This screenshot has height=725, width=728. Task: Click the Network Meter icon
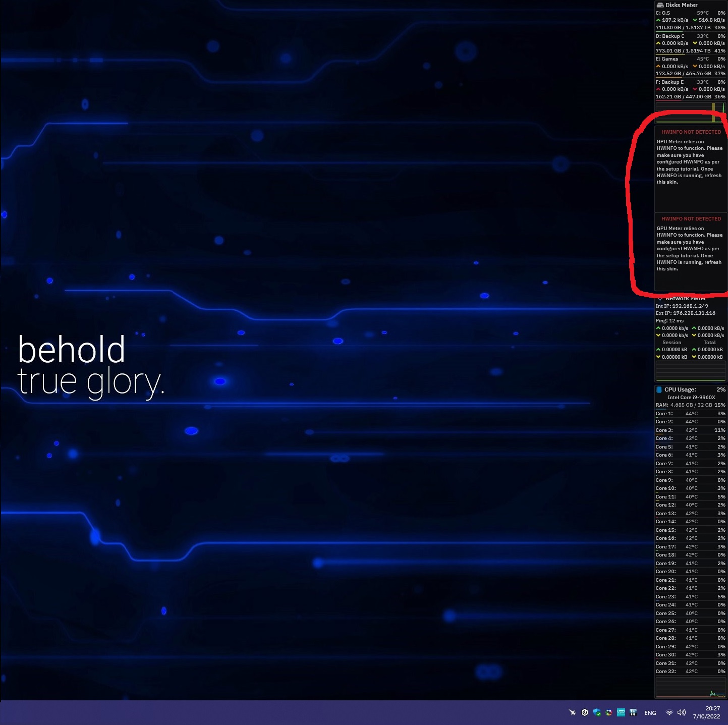point(661,298)
